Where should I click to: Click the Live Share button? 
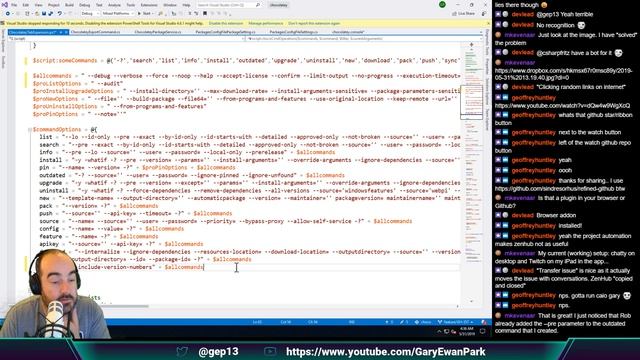[464, 13]
